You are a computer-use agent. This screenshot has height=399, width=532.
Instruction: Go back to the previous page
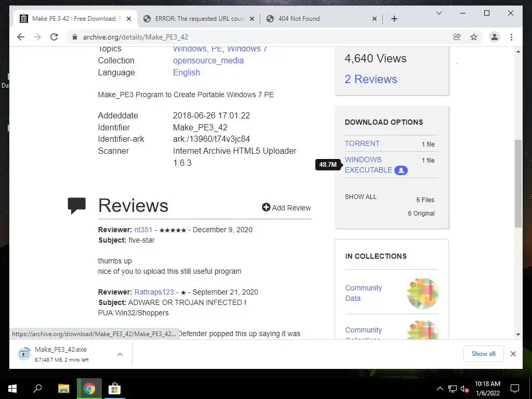21,37
